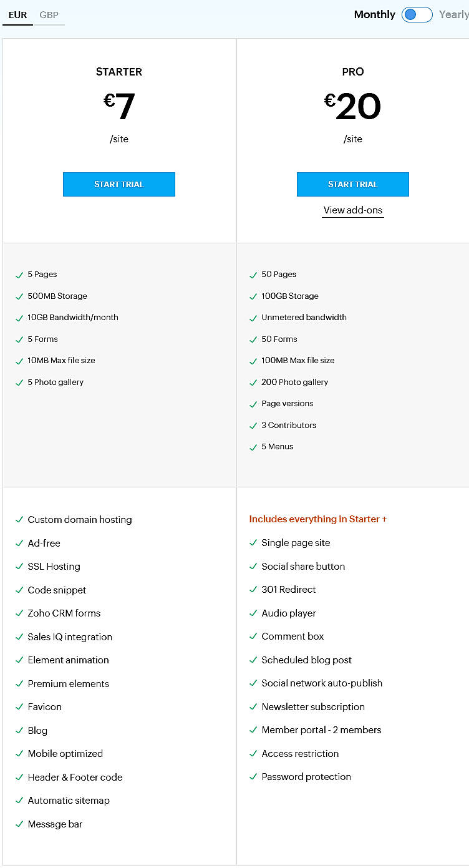Click the Monthly/Yearly slider control

point(417,14)
